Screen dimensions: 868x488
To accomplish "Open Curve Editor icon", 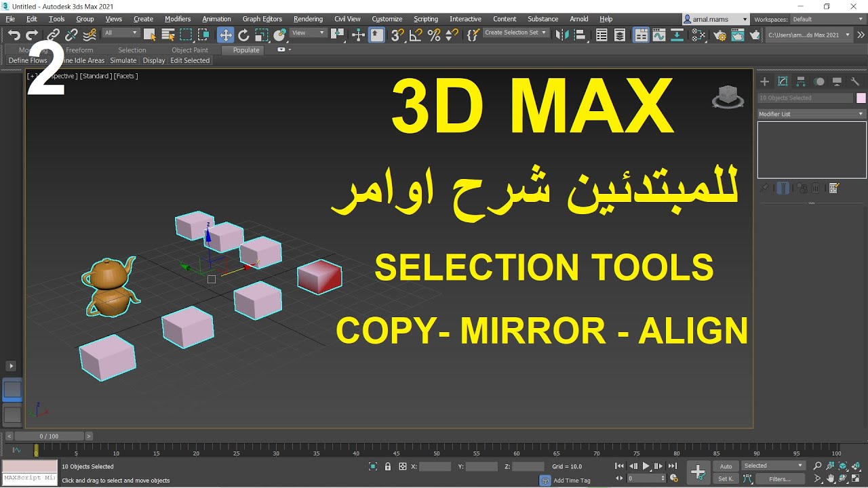I will tap(659, 35).
